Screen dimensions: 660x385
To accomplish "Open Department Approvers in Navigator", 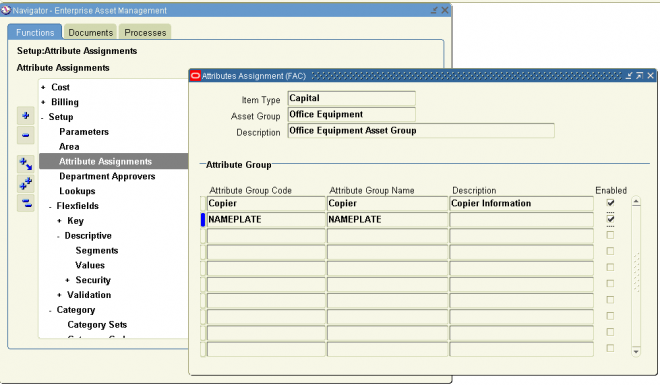I will pyautogui.click(x=107, y=176).
